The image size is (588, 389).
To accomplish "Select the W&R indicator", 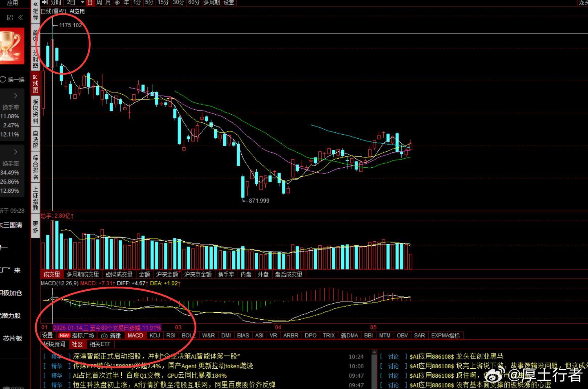I will click(x=209, y=335).
